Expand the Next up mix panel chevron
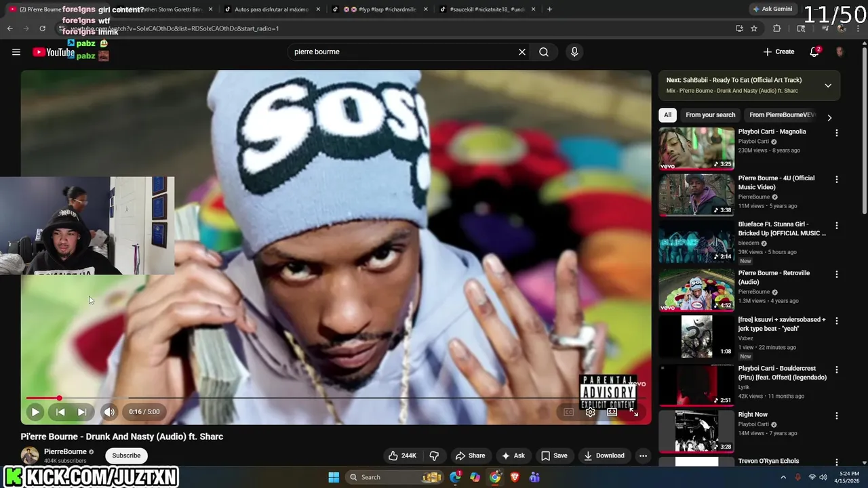 [828, 85]
